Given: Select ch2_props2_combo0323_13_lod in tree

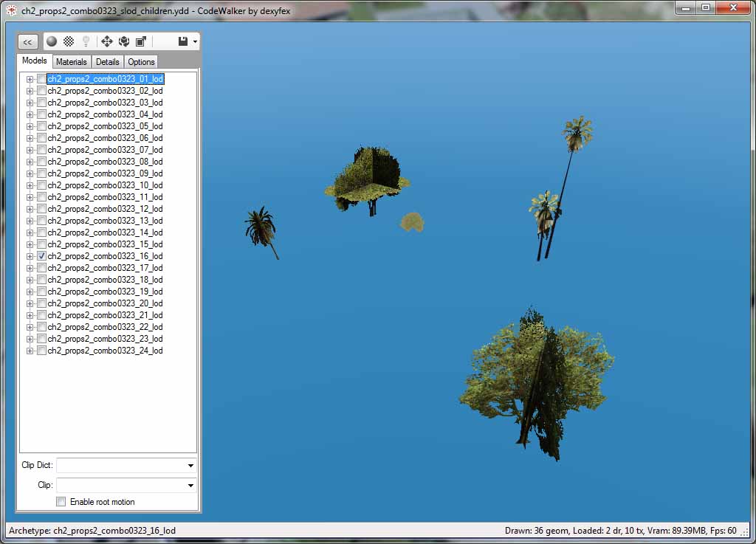Looking at the screenshot, I should 105,221.
